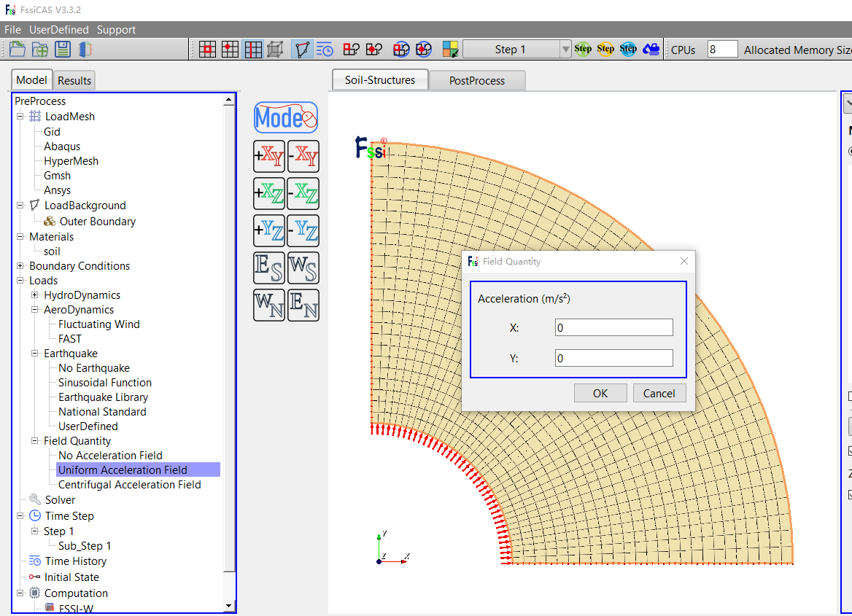Collapse the Materials tree node
The image size is (852, 616).
click(20, 236)
